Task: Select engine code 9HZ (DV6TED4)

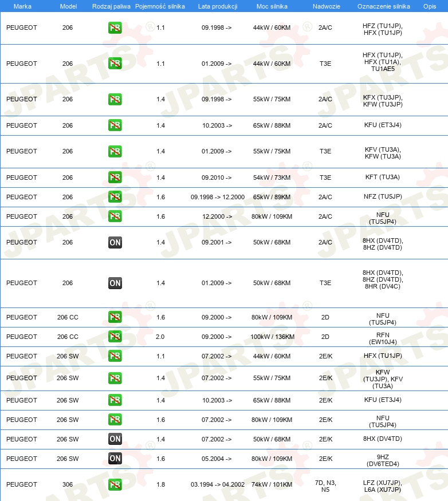Action: pos(383,460)
